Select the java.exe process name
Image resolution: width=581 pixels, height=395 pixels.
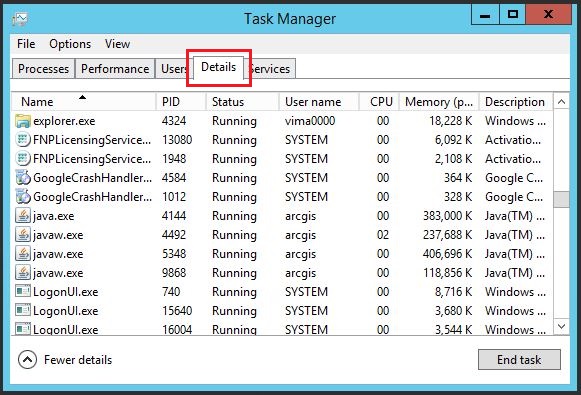pos(54,216)
